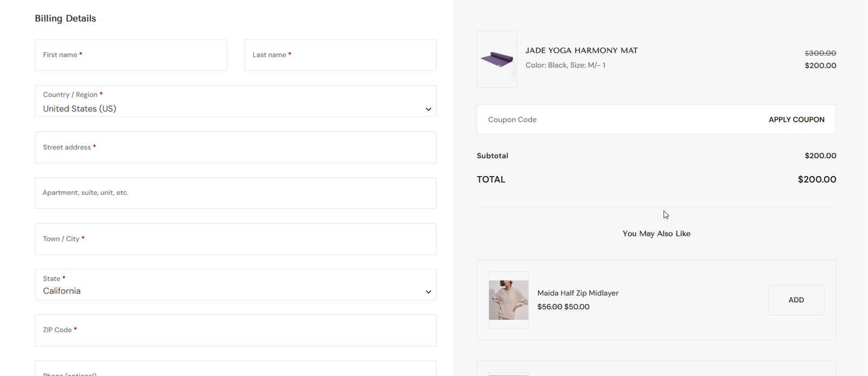Click the Jade Yoga mat product thumbnail
This screenshot has width=868, height=376.
pos(496,59)
